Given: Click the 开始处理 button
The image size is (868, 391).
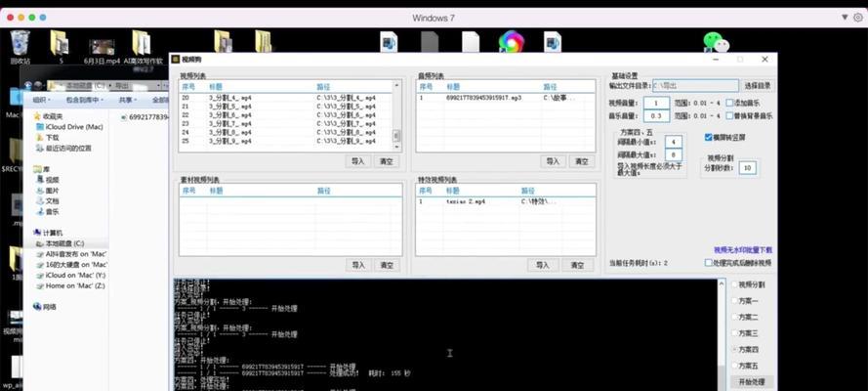Looking at the screenshot, I should 751,382.
